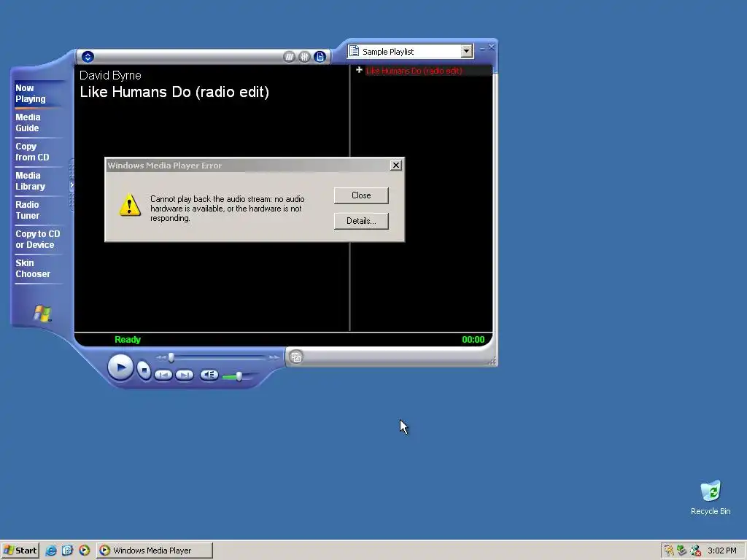Open the Start menu
Viewport: 747px width, 560px height.
[x=20, y=551]
